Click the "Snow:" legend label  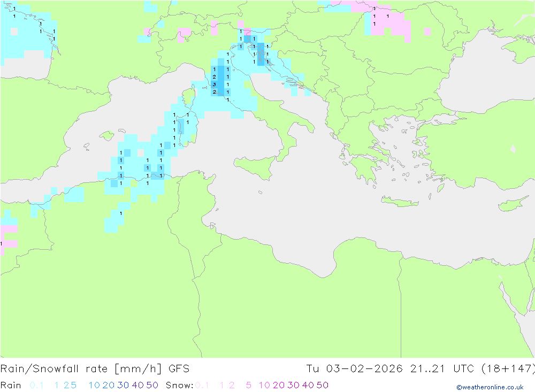(180, 385)
